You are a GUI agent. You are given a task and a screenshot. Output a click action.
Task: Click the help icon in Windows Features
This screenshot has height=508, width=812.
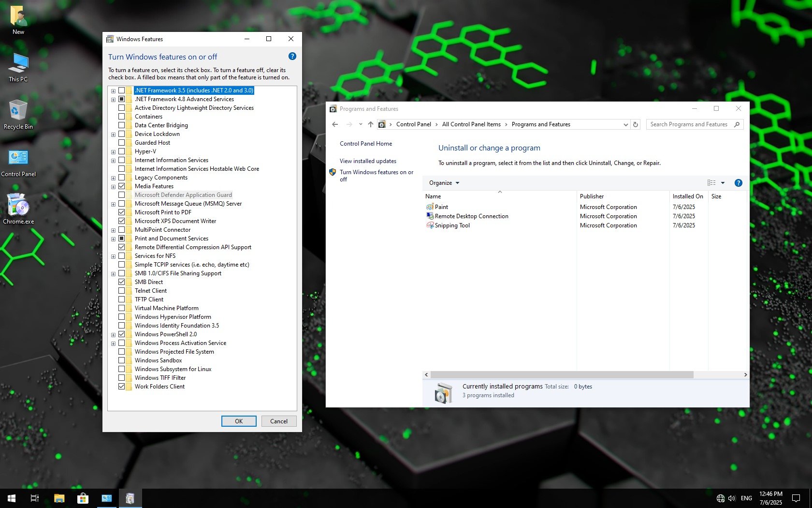[x=292, y=57]
